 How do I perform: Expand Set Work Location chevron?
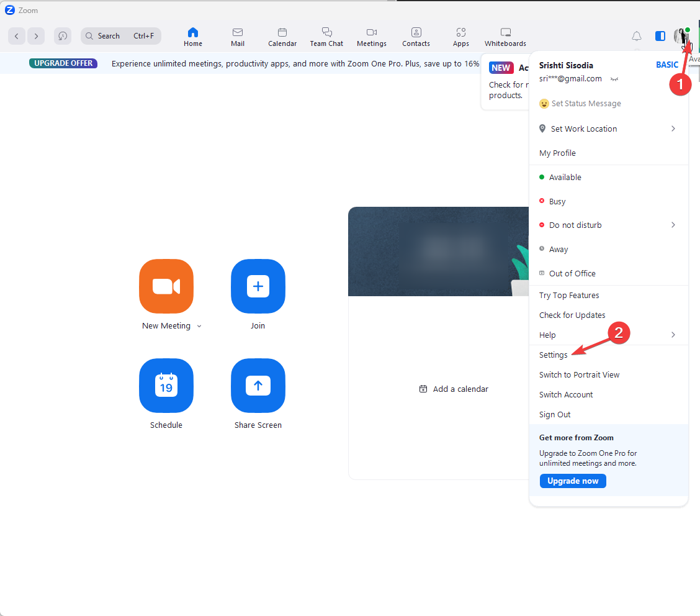click(673, 129)
